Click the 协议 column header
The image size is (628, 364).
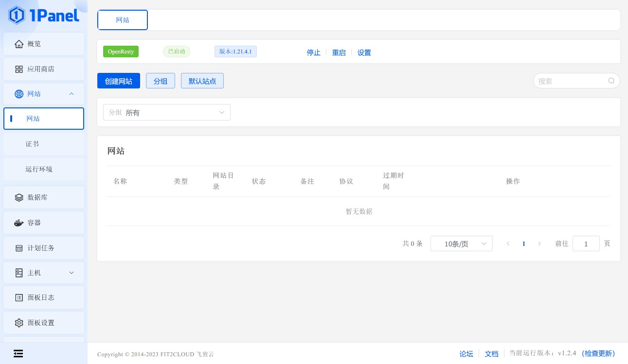tap(346, 181)
